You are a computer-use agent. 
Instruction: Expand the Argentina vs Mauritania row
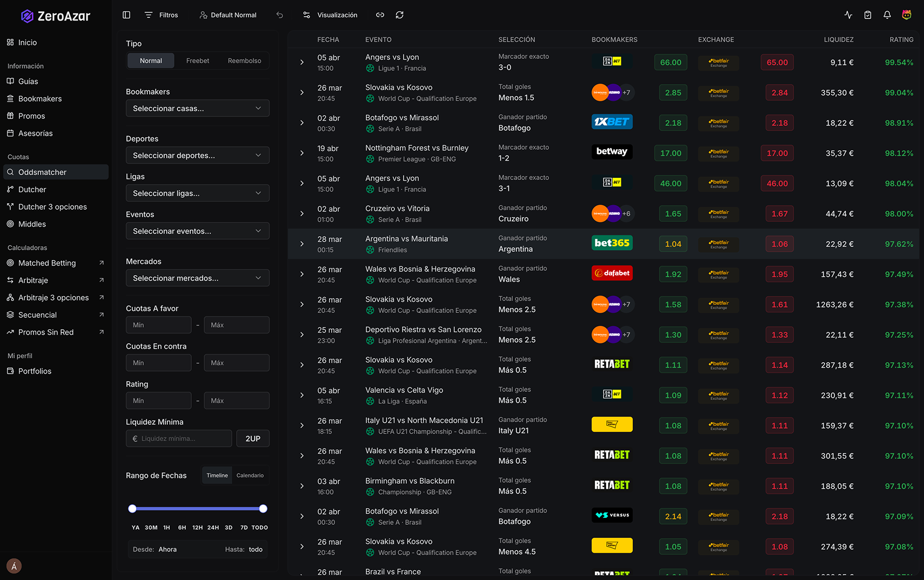click(302, 244)
